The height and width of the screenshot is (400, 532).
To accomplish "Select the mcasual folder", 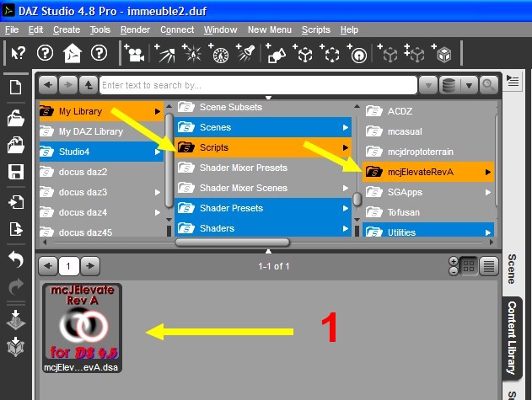I will click(x=428, y=131).
